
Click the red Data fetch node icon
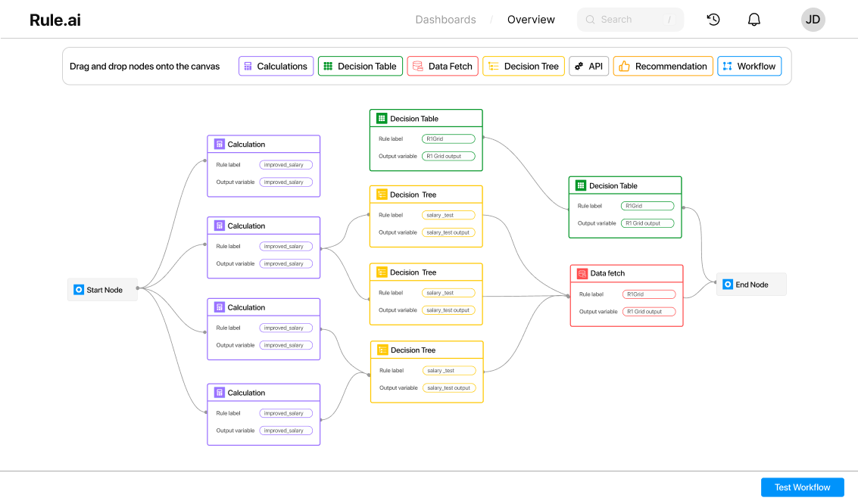pos(582,273)
